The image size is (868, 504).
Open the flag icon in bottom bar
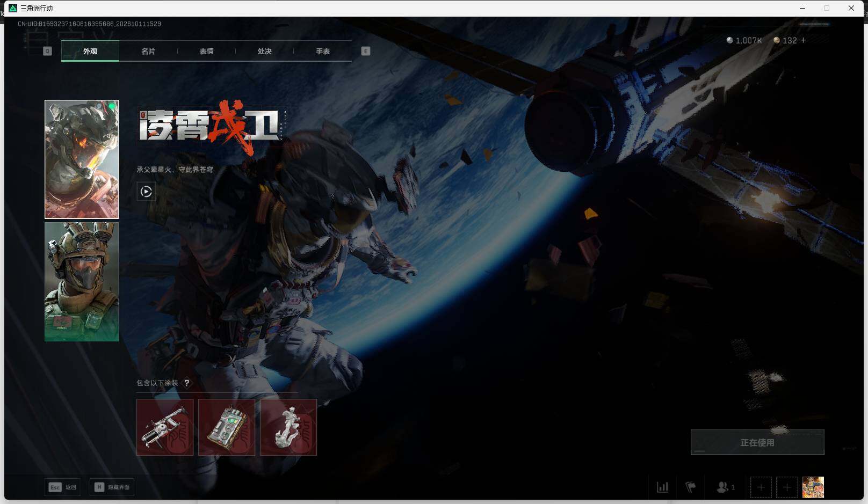(x=691, y=487)
